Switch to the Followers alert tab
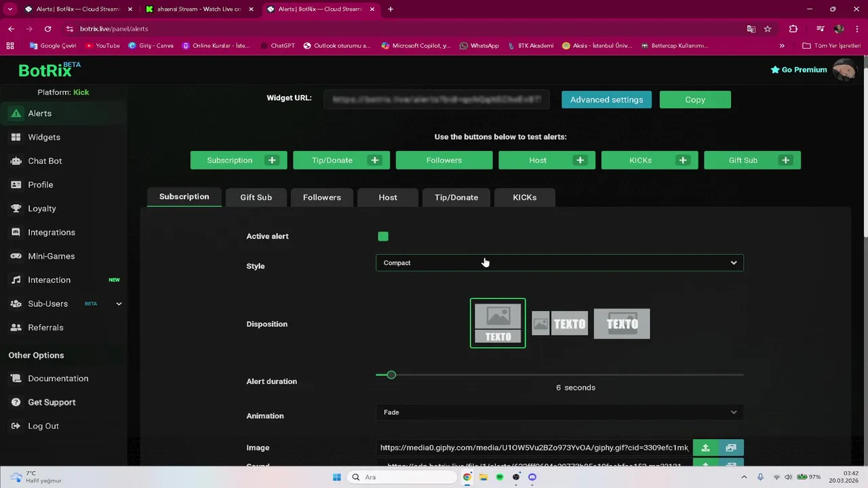Image resolution: width=868 pixels, height=488 pixels. click(321, 197)
